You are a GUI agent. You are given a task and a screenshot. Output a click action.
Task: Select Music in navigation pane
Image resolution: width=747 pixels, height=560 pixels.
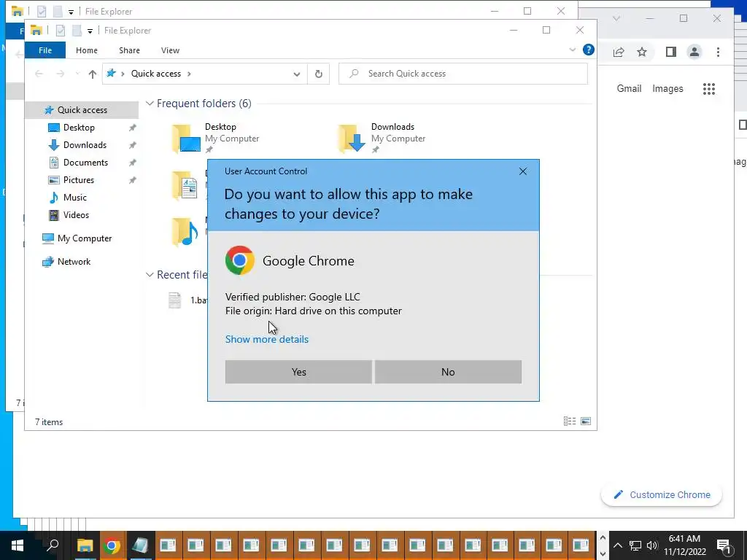tap(75, 198)
